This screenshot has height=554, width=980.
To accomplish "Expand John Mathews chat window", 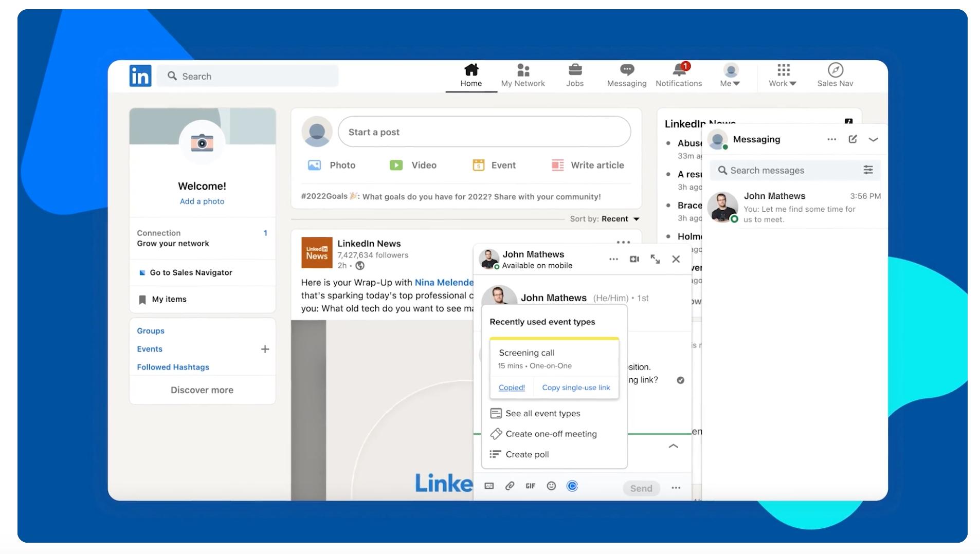I will click(x=655, y=259).
